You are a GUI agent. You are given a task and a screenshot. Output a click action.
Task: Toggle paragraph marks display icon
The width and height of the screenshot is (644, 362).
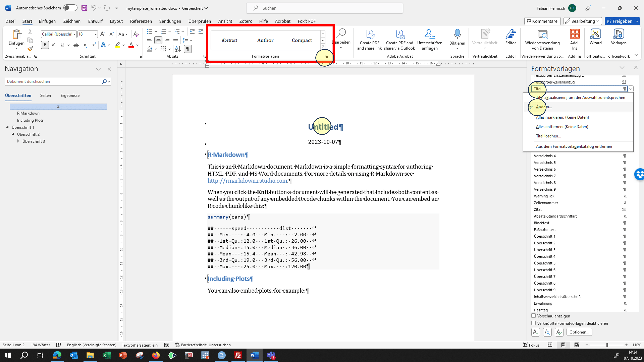point(188,49)
